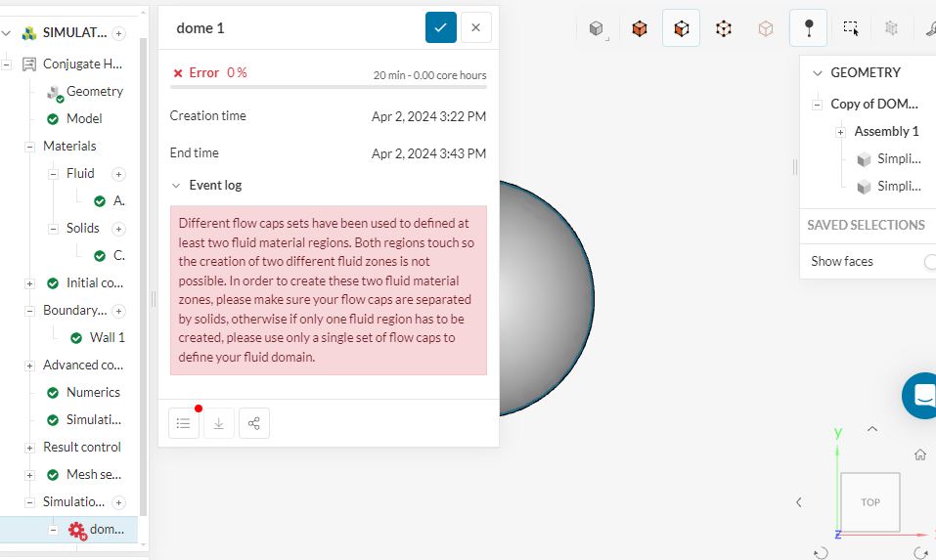Expand the Initial co... node
The width and height of the screenshot is (936, 560).
[x=29, y=283]
